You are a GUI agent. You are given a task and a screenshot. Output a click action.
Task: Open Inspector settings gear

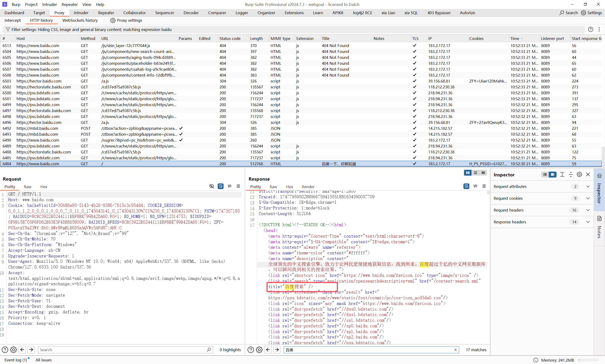point(579,175)
